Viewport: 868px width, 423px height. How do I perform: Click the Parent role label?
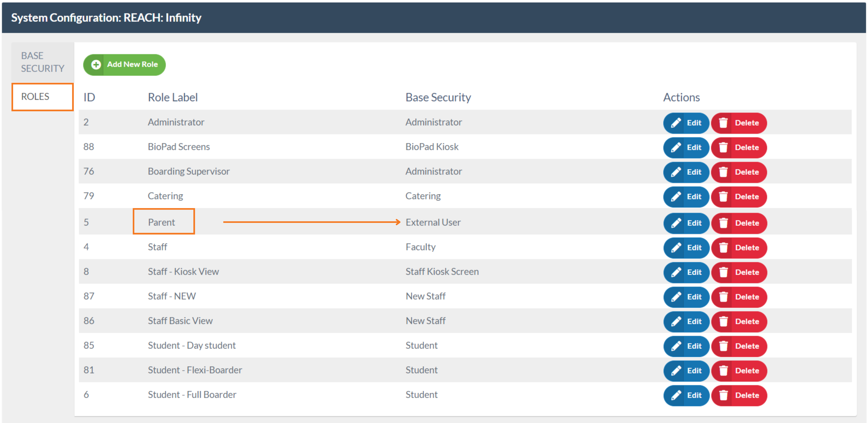click(161, 222)
